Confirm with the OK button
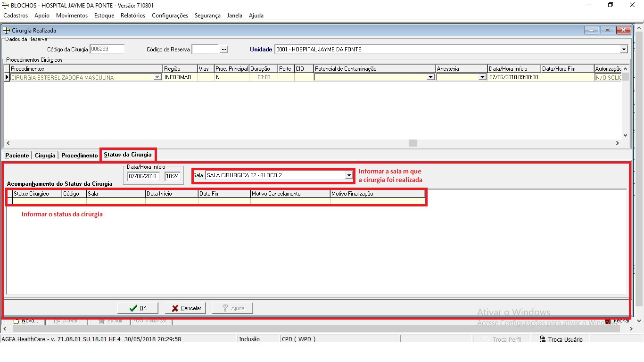644x362 pixels. [138, 308]
